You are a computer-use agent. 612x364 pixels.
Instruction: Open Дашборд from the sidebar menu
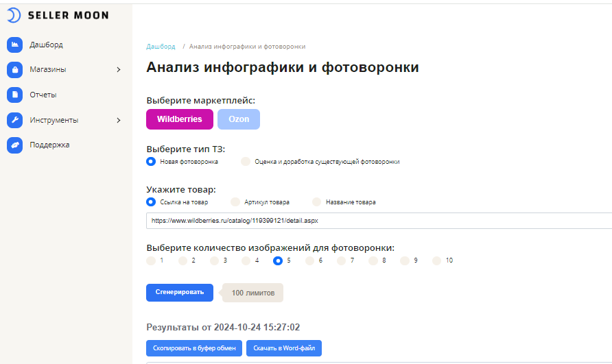coord(46,45)
